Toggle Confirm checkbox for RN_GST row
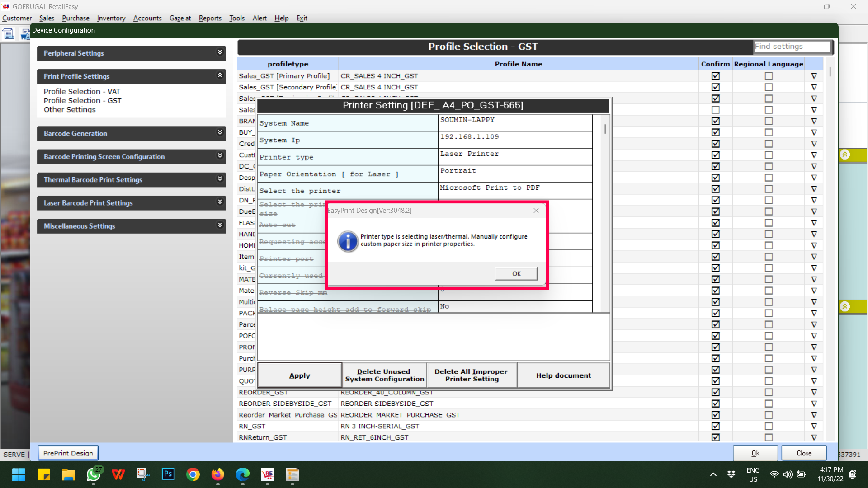Viewport: 868px width, 488px height. pyautogui.click(x=715, y=426)
